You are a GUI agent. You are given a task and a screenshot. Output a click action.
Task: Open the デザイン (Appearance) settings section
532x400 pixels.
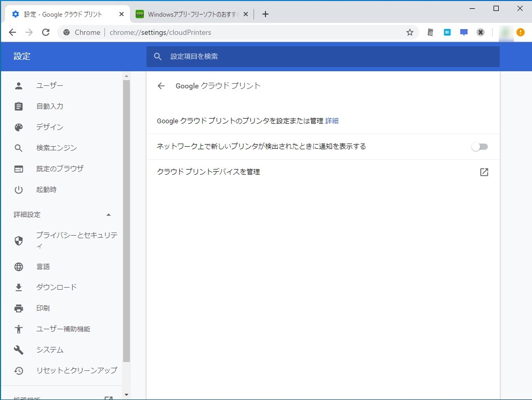tap(49, 127)
